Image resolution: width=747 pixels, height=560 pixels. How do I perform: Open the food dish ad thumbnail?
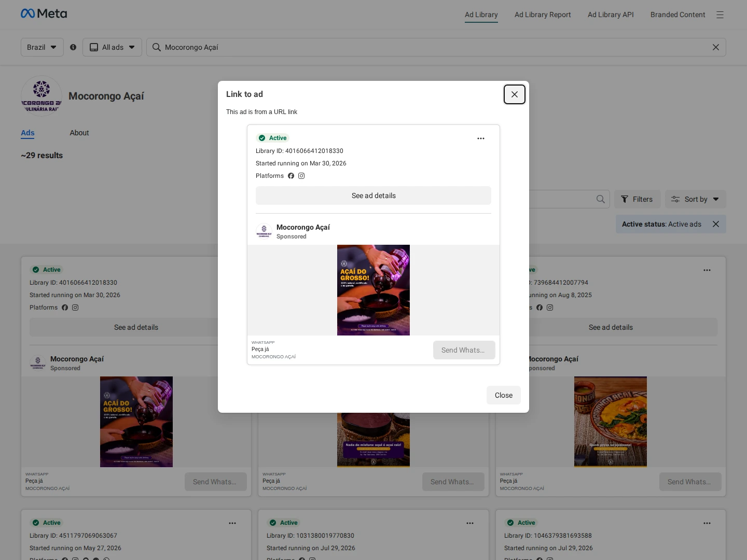[x=611, y=422]
